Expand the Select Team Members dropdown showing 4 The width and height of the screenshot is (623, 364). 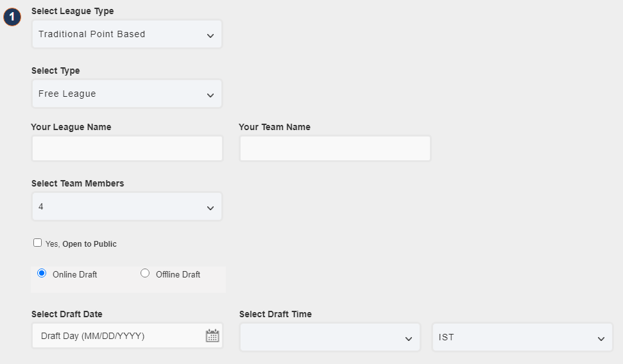click(127, 206)
